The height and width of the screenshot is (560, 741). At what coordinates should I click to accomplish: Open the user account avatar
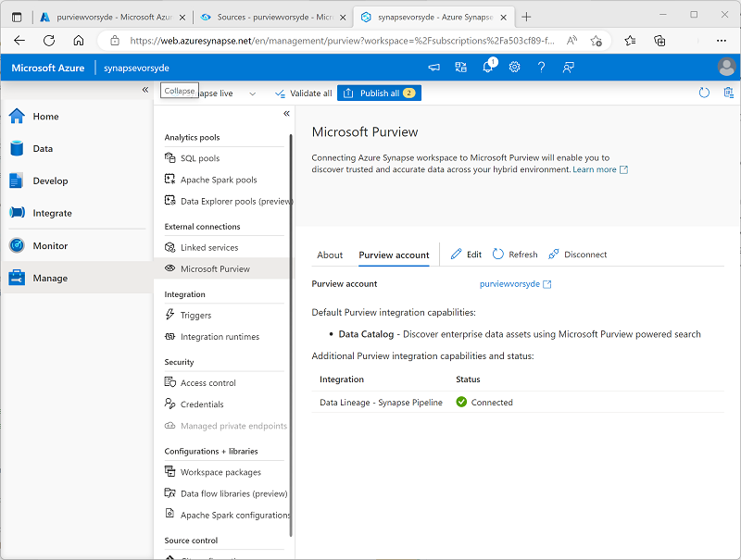(x=726, y=67)
